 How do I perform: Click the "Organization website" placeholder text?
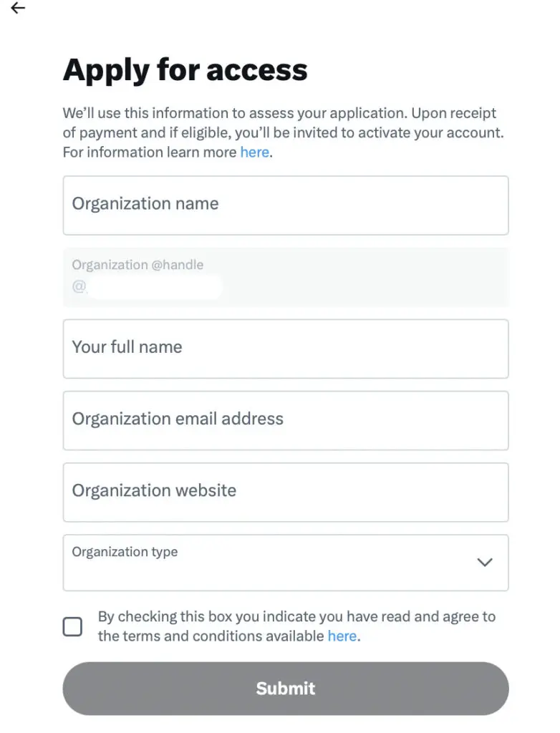[x=154, y=490]
